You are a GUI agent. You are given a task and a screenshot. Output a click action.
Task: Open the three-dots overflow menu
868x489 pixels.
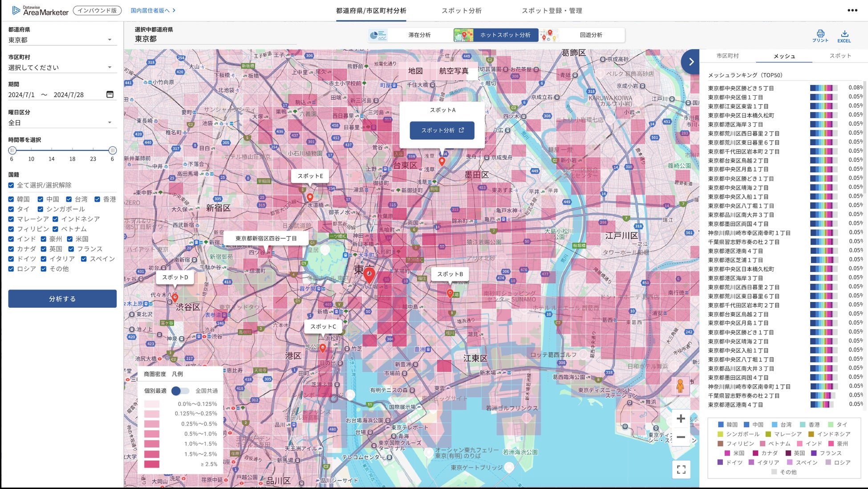(852, 11)
